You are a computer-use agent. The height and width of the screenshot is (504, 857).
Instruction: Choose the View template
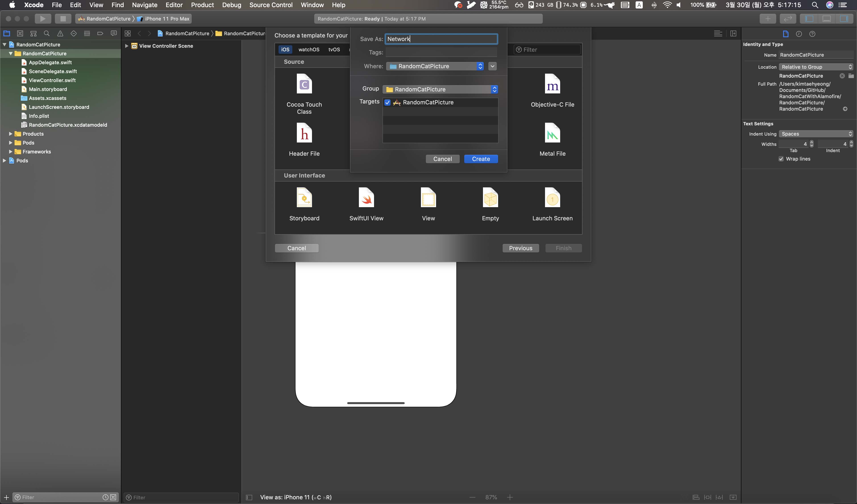[x=428, y=204]
